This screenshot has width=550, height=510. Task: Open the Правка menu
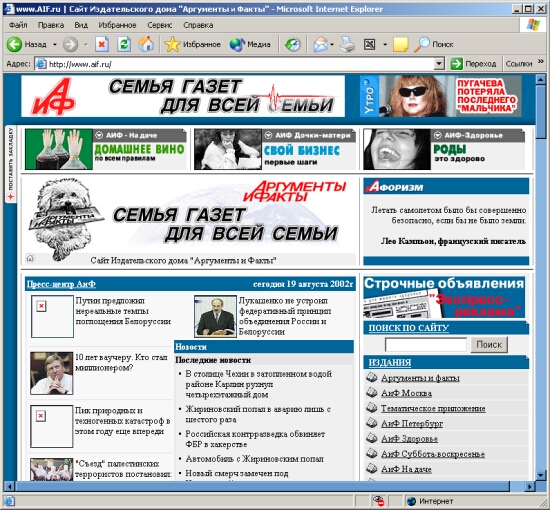point(51,25)
